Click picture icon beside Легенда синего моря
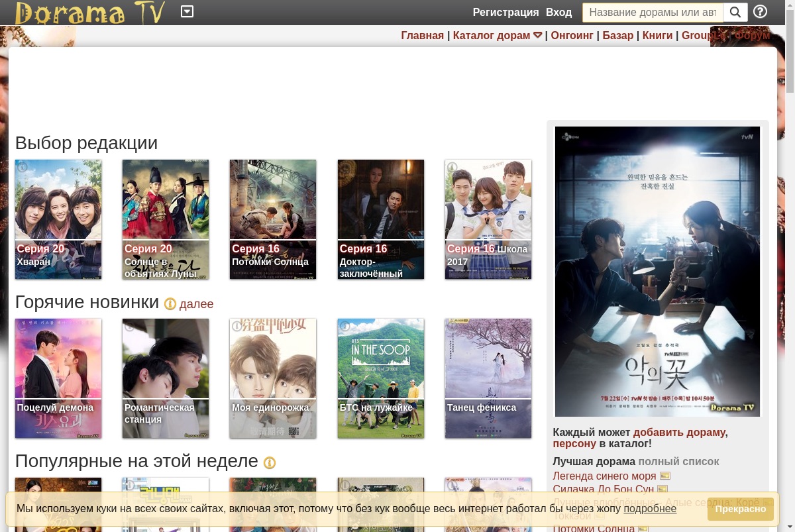 pos(665,476)
